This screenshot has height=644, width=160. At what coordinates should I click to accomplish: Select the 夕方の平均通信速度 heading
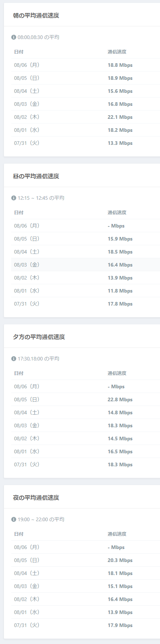pos(39,337)
